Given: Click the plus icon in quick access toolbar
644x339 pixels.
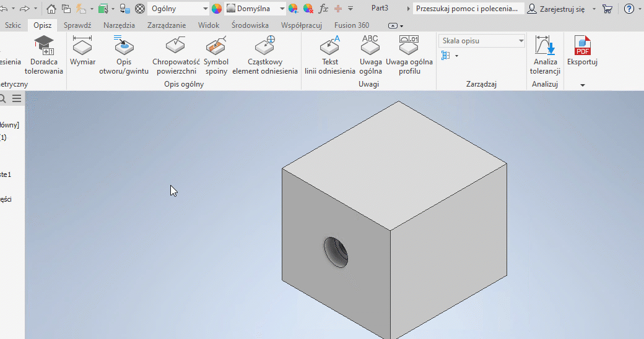Looking at the screenshot, I should tap(338, 8).
